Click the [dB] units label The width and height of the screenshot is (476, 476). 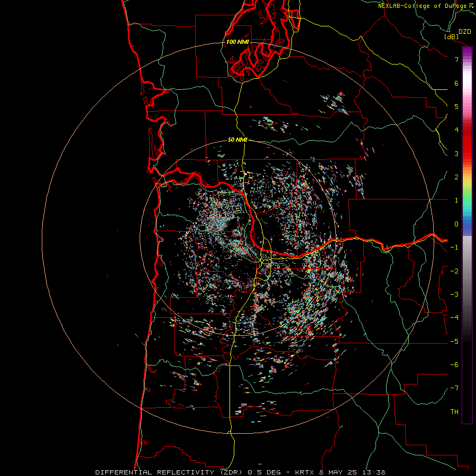coord(452,36)
